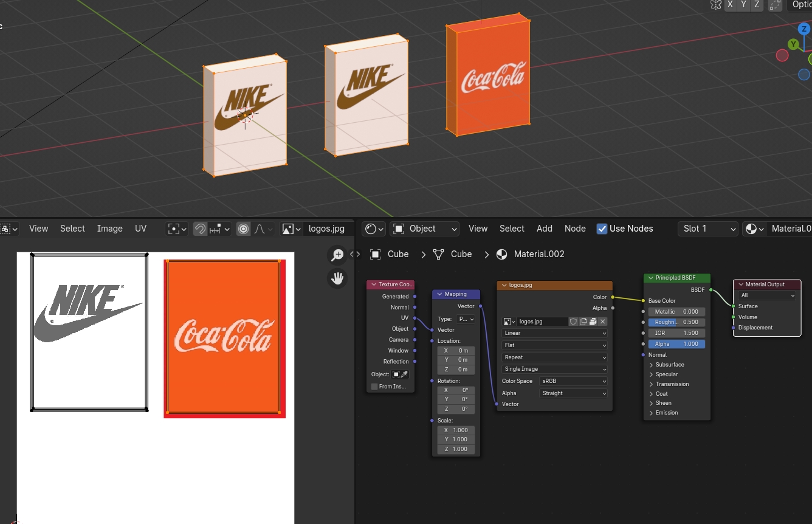Click the UV snapping magnet icon

click(200, 229)
